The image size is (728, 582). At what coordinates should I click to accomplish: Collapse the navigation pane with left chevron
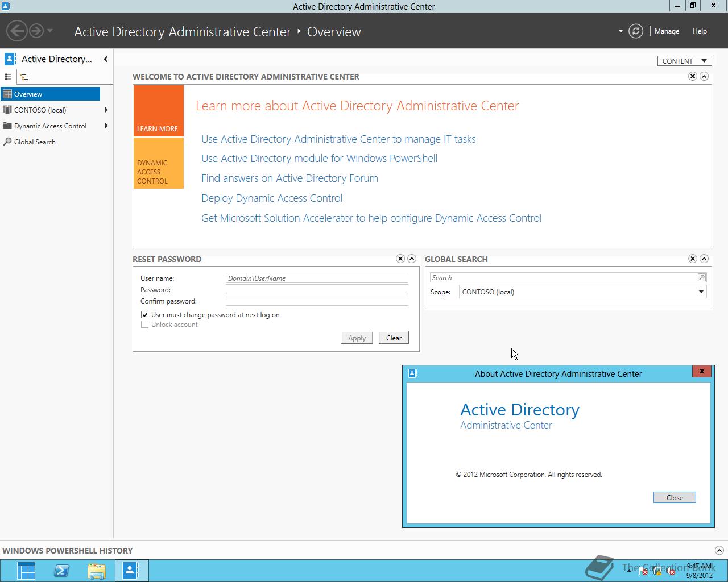(106, 59)
